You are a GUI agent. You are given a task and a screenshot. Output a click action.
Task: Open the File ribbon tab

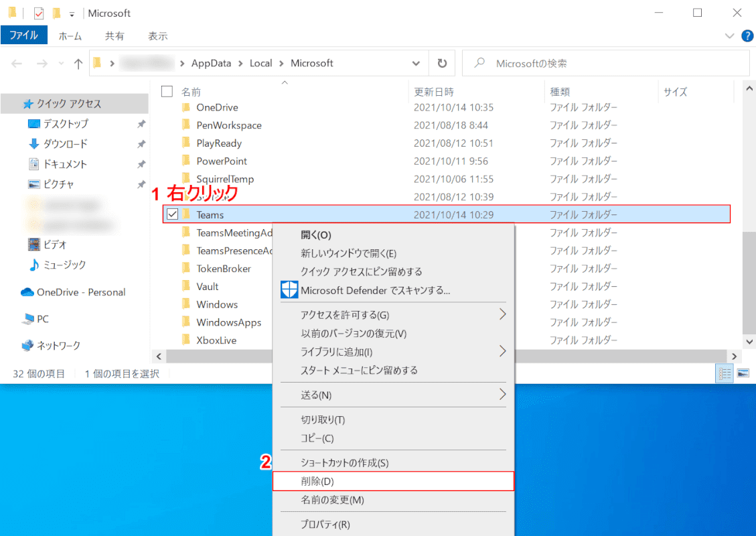(x=23, y=36)
